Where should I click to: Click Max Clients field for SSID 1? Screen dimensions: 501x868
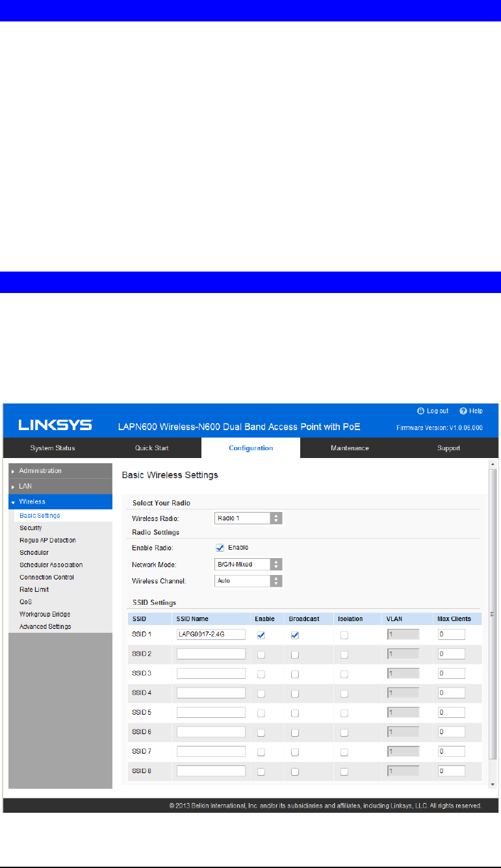coord(452,634)
